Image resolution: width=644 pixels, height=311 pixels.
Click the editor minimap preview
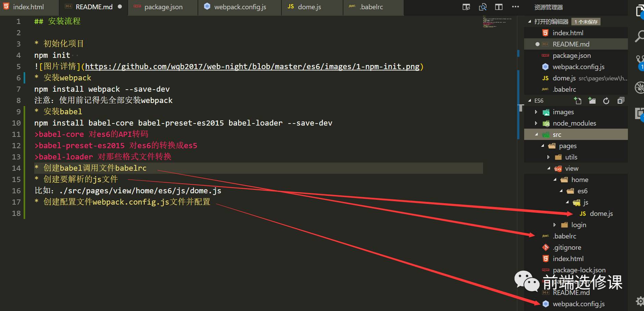point(496,22)
